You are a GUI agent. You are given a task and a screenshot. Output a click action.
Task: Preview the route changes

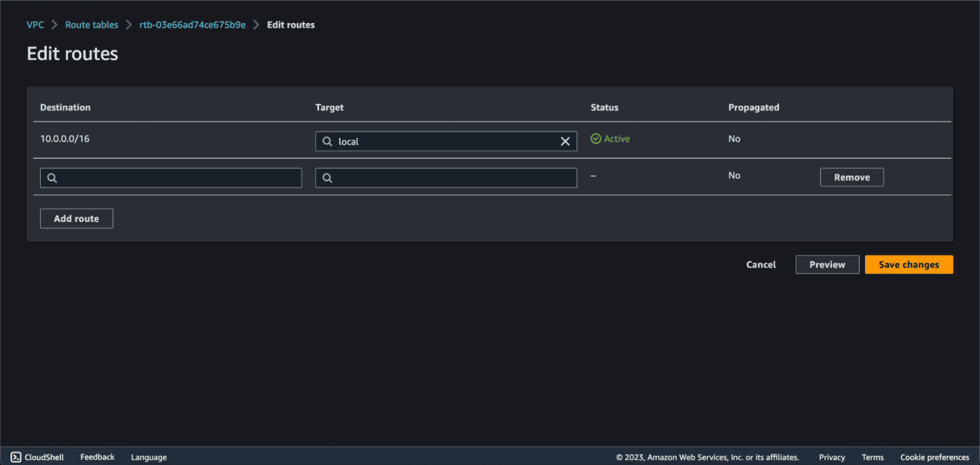827,265
